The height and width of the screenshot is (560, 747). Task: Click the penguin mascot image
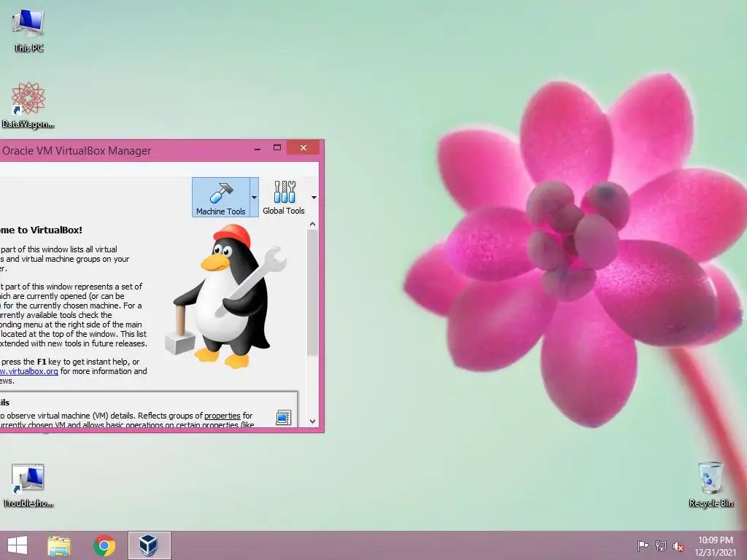coord(226,296)
